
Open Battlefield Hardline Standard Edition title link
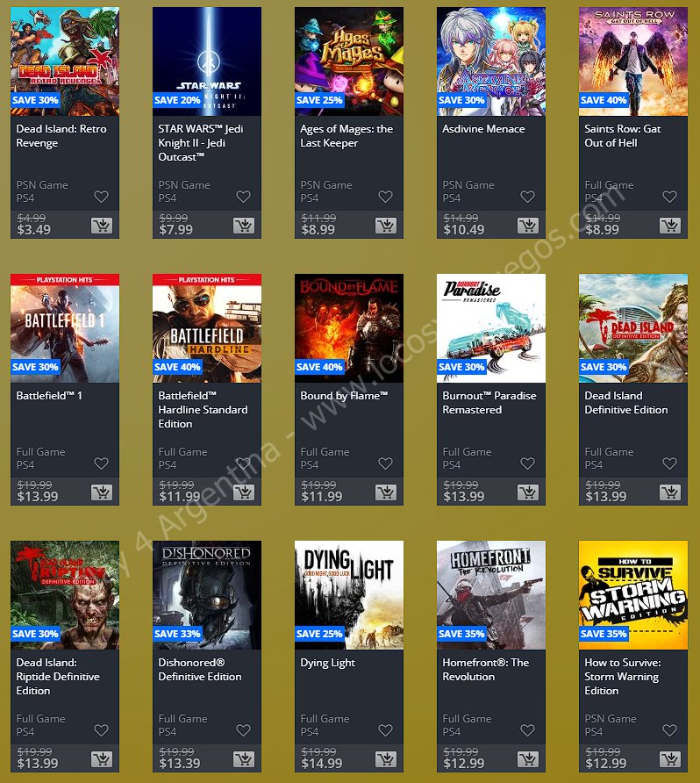point(203,409)
